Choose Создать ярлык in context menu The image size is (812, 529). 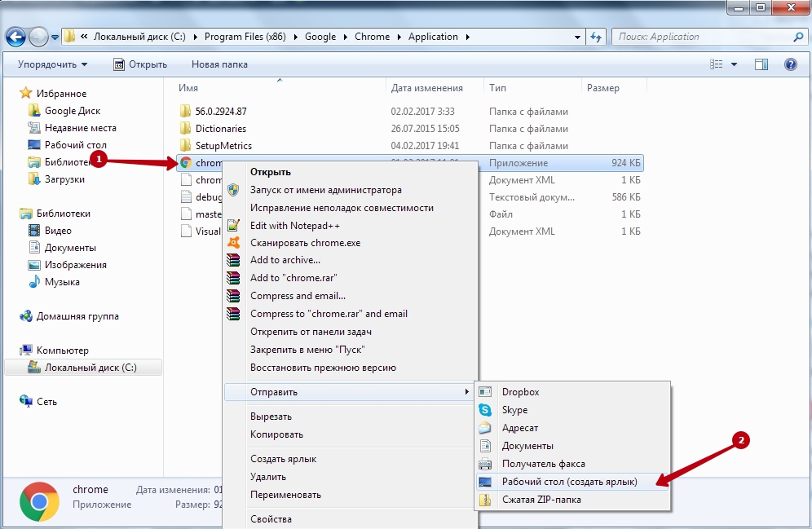(351, 459)
